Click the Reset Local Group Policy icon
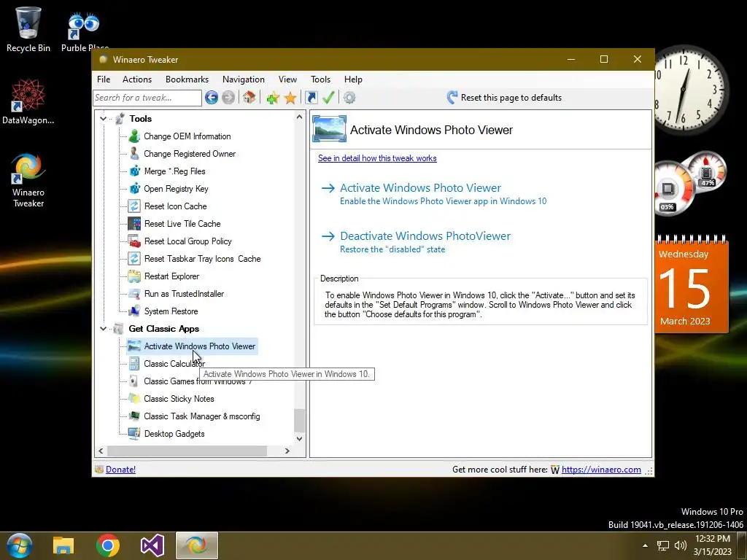747x560 pixels. point(134,241)
